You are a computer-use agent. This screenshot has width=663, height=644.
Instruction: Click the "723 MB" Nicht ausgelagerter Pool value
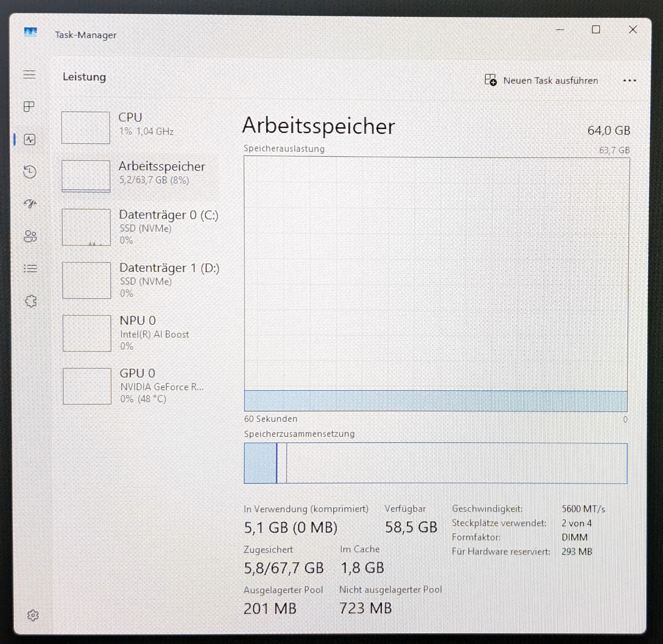point(366,608)
